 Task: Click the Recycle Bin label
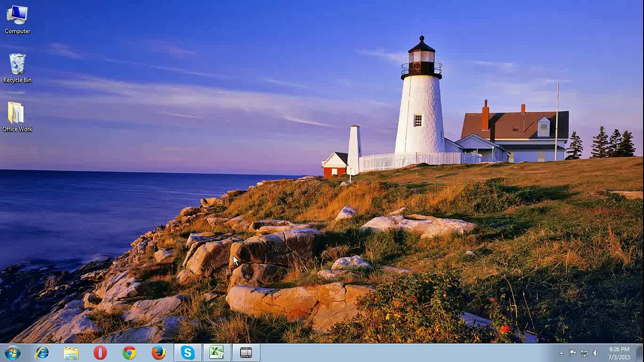tap(17, 80)
